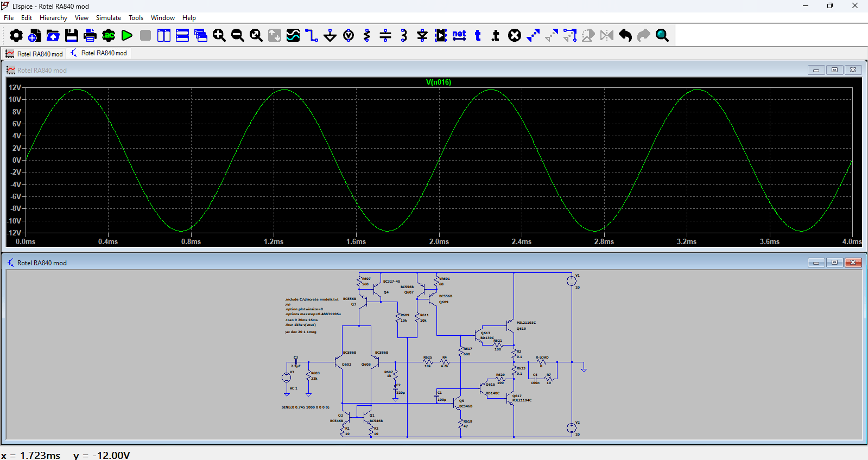
Task: Click the 0V label on vertical axis
Action: click(17, 160)
